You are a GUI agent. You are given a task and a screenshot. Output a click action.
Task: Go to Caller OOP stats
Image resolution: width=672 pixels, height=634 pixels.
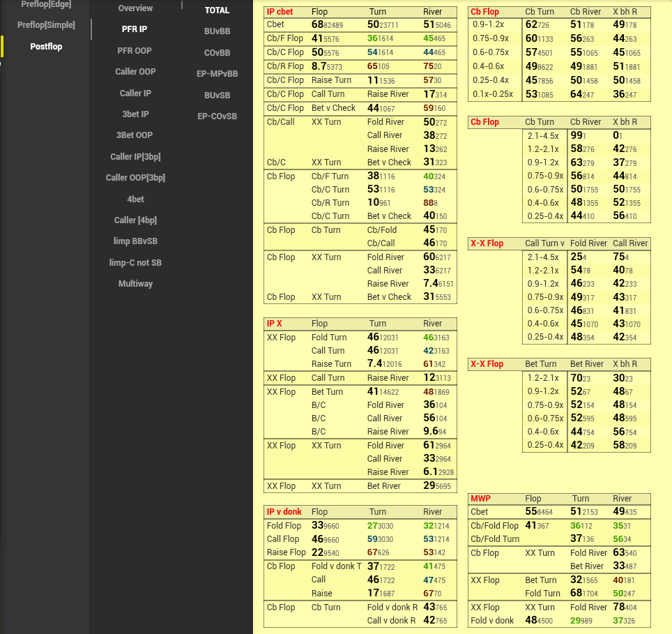tap(135, 72)
